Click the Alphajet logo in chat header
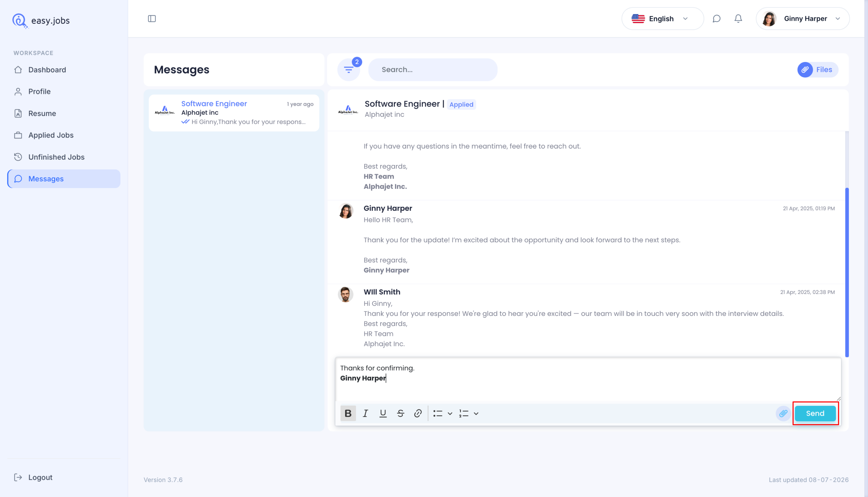The image size is (868, 497). pyautogui.click(x=348, y=110)
